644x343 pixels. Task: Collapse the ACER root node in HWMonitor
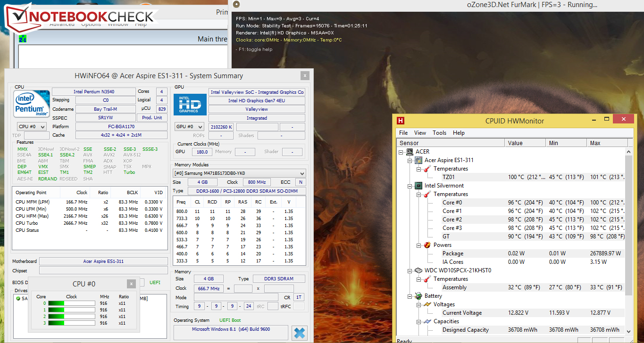pos(401,152)
